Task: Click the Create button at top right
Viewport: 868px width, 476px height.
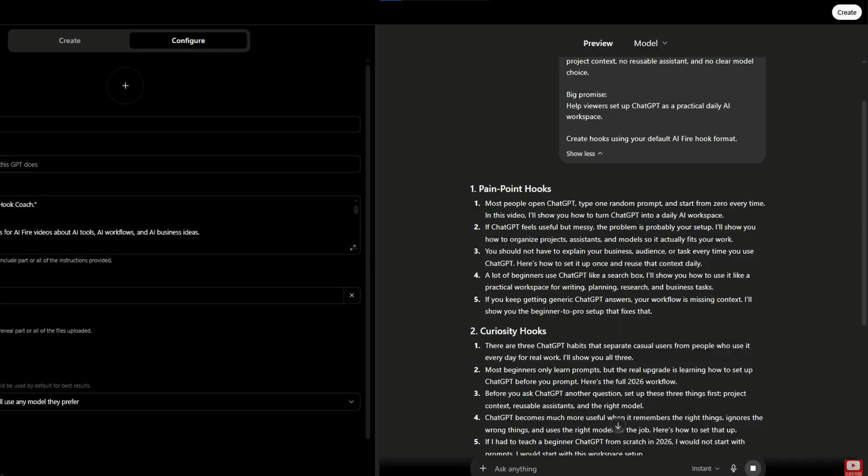Action: [x=846, y=12]
